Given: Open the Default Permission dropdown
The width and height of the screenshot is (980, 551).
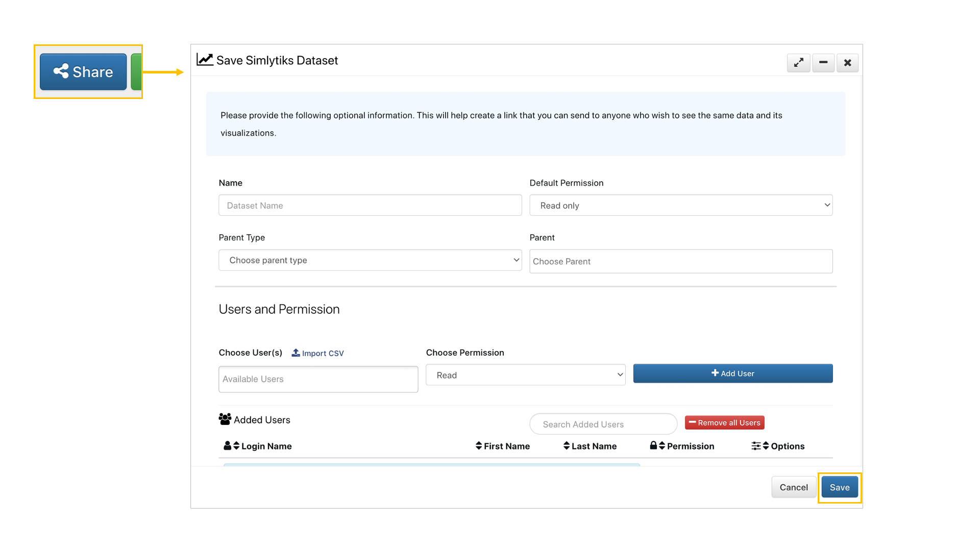Looking at the screenshot, I should point(681,205).
